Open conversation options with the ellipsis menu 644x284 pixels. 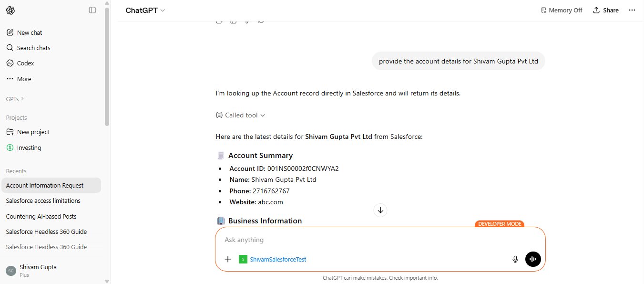coord(633,10)
